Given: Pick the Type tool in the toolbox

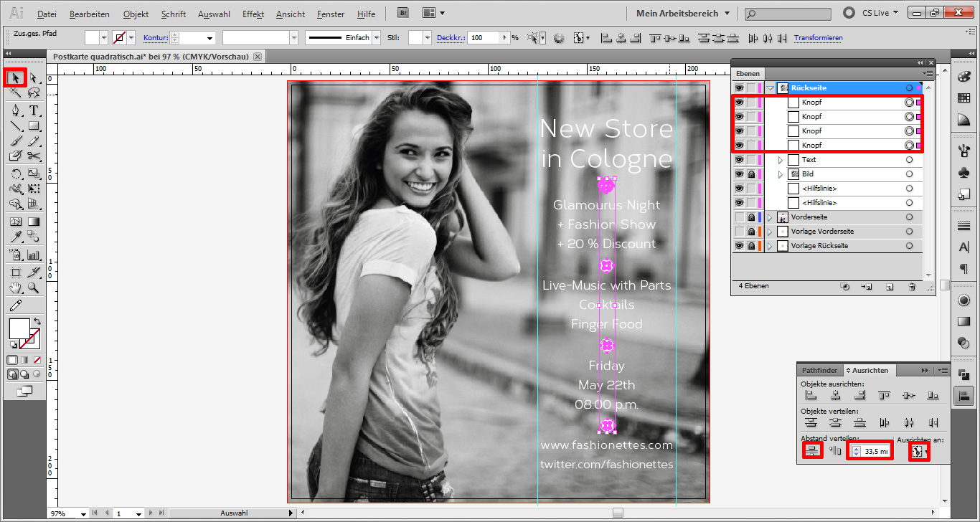Looking at the screenshot, I should 33,110.
